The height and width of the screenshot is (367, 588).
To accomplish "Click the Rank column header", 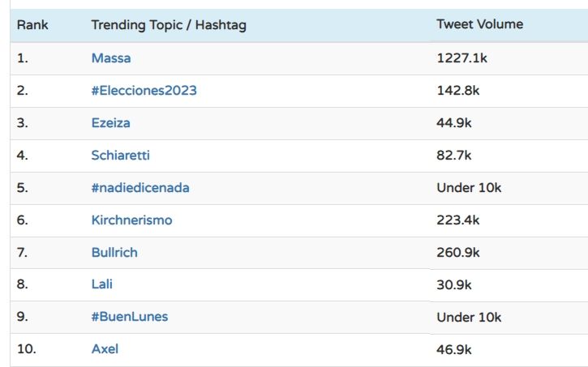I will tap(32, 25).
